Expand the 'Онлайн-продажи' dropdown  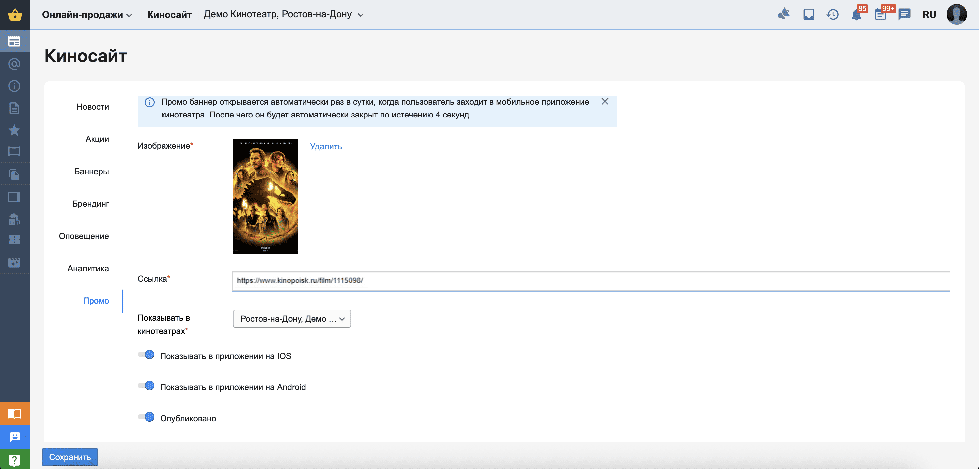87,14
